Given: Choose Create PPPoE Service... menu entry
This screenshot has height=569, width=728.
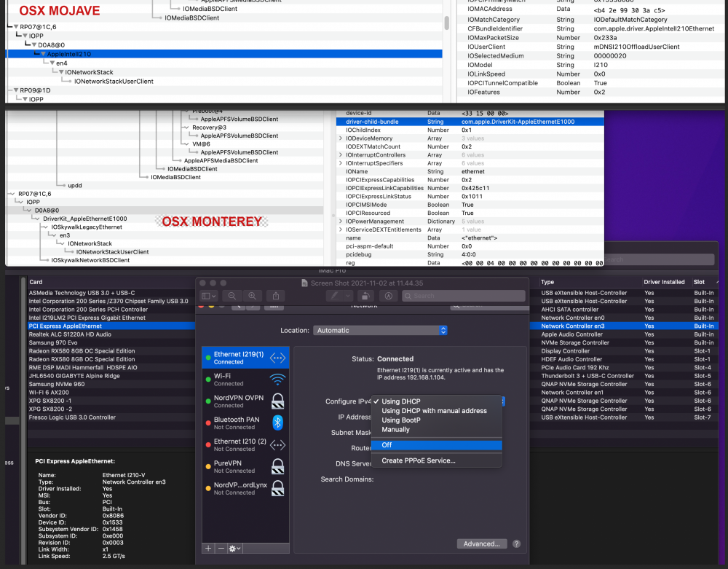Looking at the screenshot, I should click(436, 460).
